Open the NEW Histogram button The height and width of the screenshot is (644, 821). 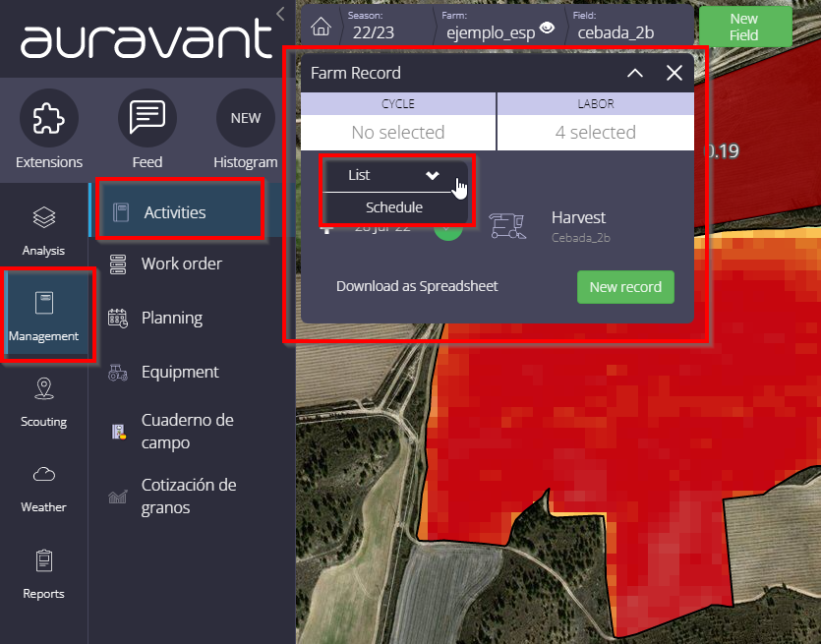point(246,118)
